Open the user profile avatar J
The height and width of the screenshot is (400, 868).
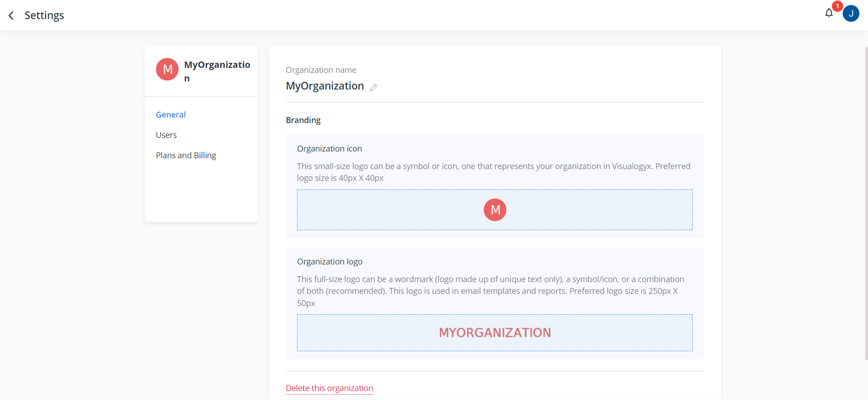tap(851, 14)
